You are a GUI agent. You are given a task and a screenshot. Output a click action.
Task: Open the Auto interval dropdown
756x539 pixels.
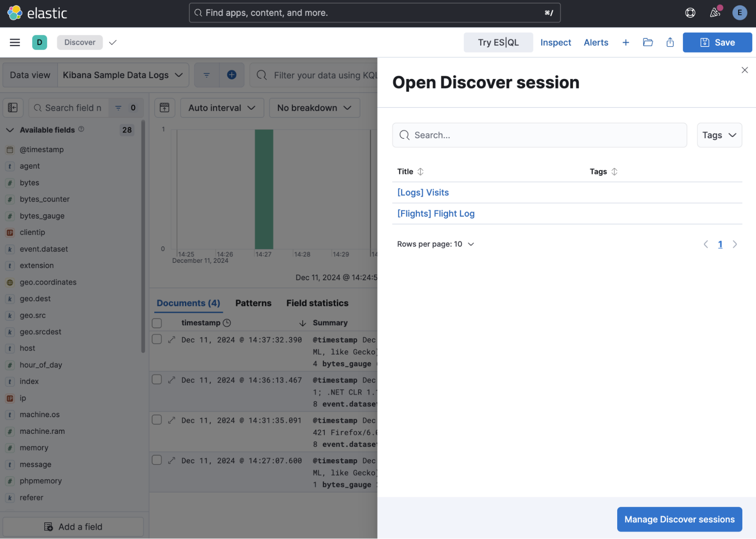coord(222,107)
